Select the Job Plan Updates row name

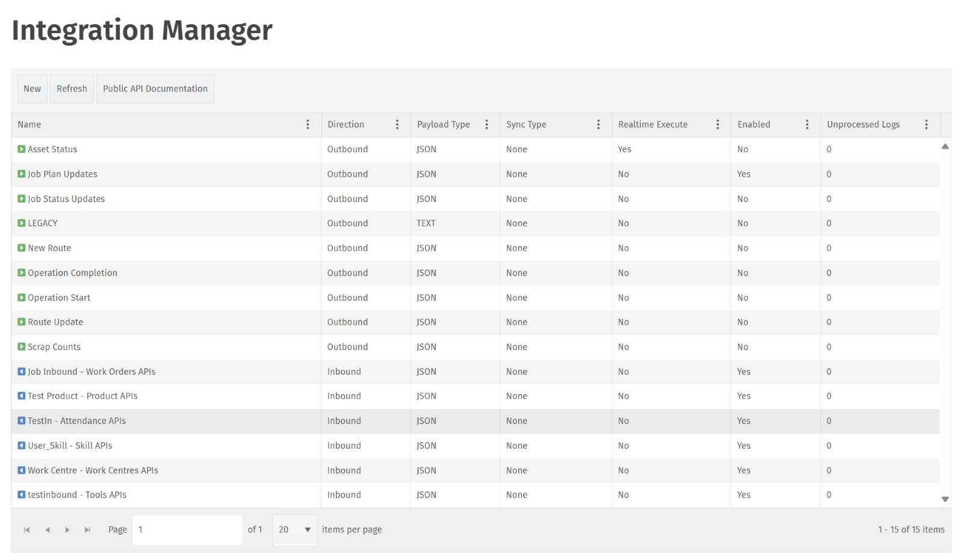pos(63,174)
